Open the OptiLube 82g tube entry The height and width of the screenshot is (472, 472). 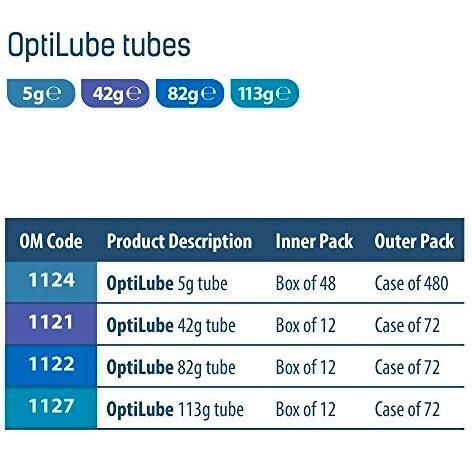tap(171, 368)
